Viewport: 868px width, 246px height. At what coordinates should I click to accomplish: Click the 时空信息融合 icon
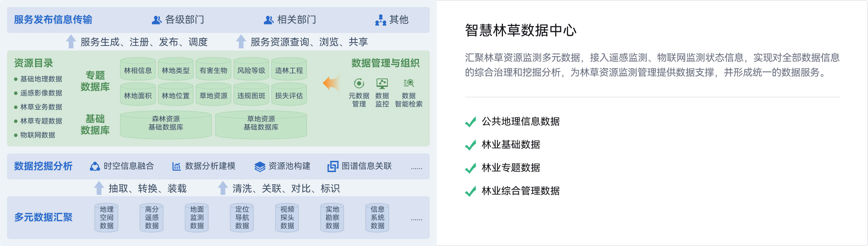[x=95, y=166]
